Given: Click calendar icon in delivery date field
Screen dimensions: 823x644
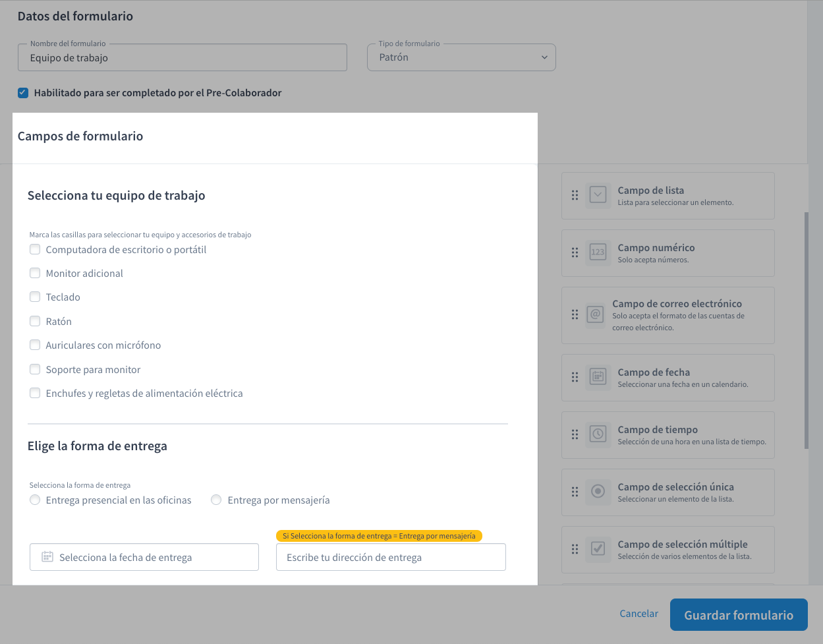Looking at the screenshot, I should click(47, 557).
